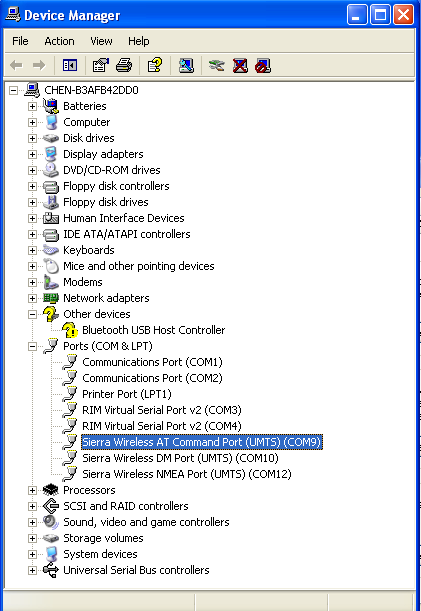Expand the Modems category
Viewport: 421px width, 611px height.
[x=32, y=282]
